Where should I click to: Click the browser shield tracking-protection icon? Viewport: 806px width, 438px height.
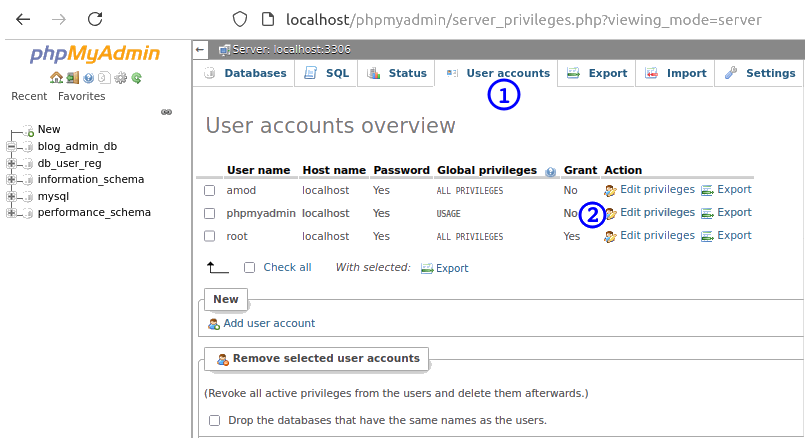tap(240, 20)
